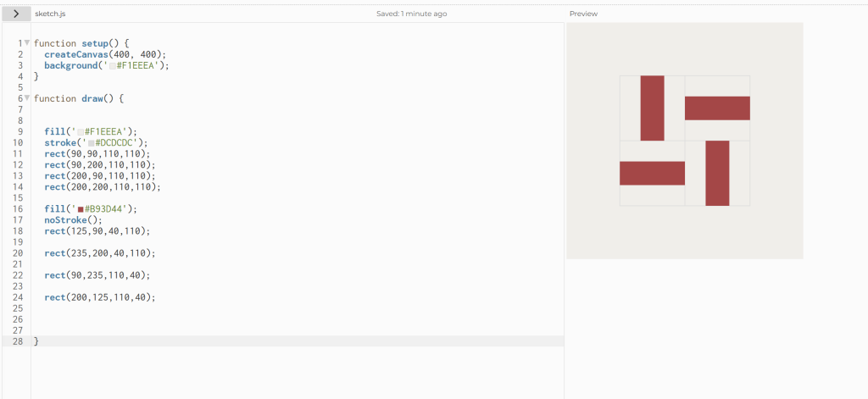The width and height of the screenshot is (868, 399).
Task: Click line number 28 in the gutter
Action: click(18, 341)
